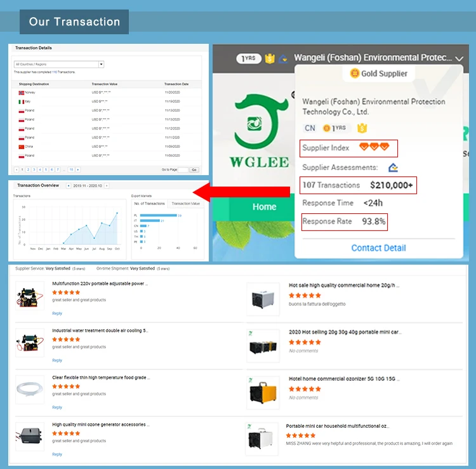This screenshot has width=476, height=469.
Task: Go to page 2 of transactions
Action: click(28, 169)
